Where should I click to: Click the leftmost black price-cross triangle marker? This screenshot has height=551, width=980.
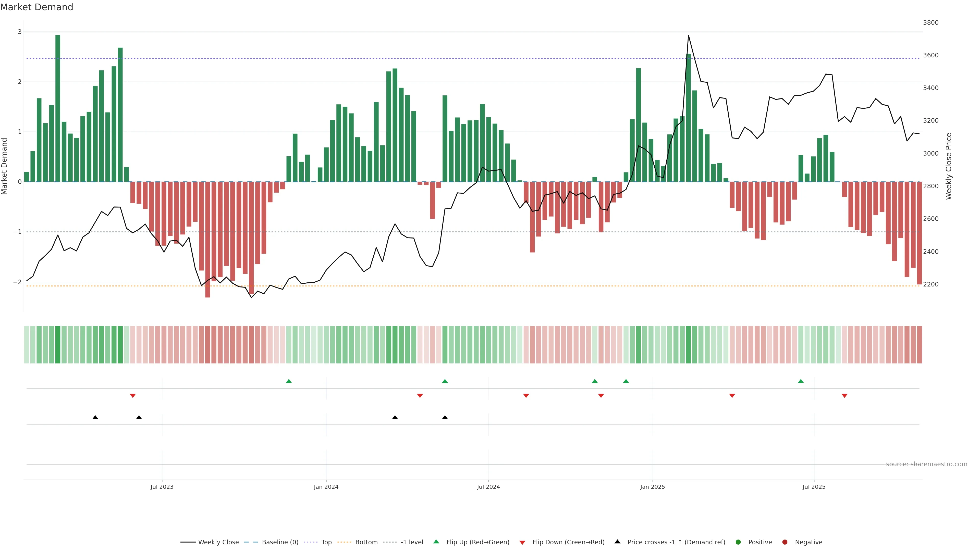(95, 418)
